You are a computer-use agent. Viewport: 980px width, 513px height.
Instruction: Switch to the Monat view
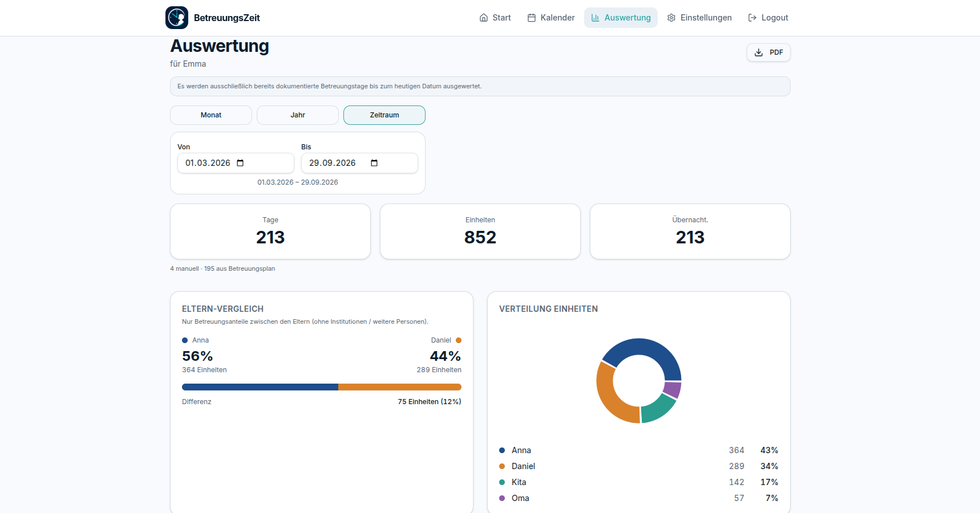211,115
